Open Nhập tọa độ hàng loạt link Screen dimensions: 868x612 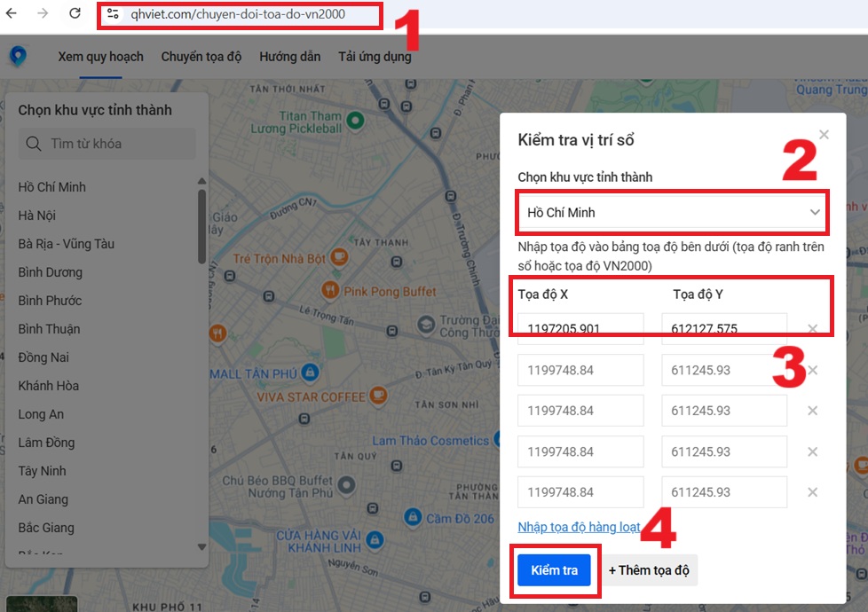click(x=579, y=527)
